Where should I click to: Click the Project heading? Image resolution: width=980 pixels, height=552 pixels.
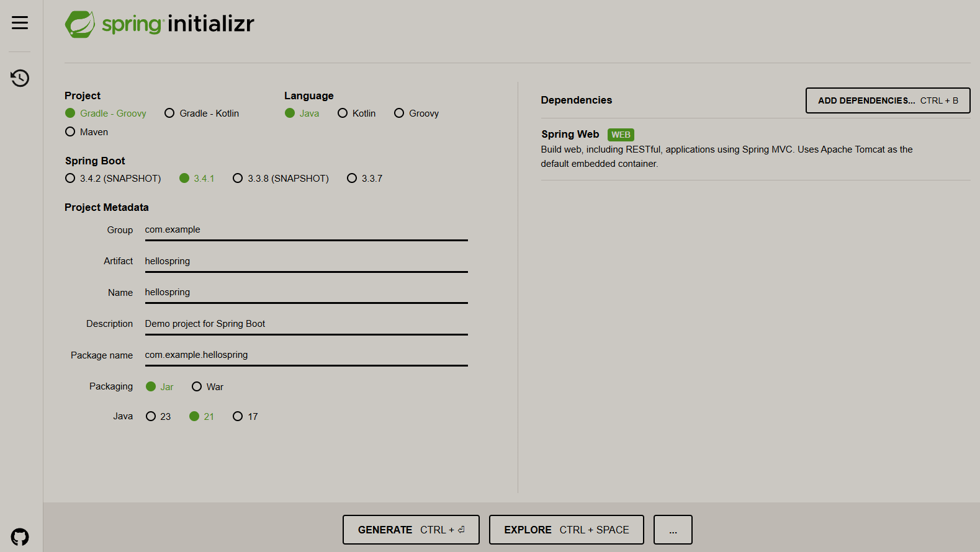(83, 96)
